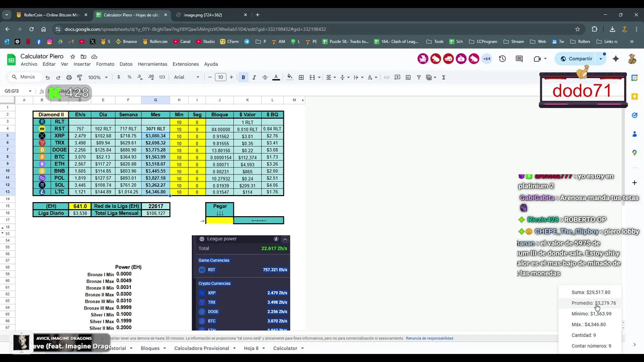Toggle bold formatting button

[243, 77]
